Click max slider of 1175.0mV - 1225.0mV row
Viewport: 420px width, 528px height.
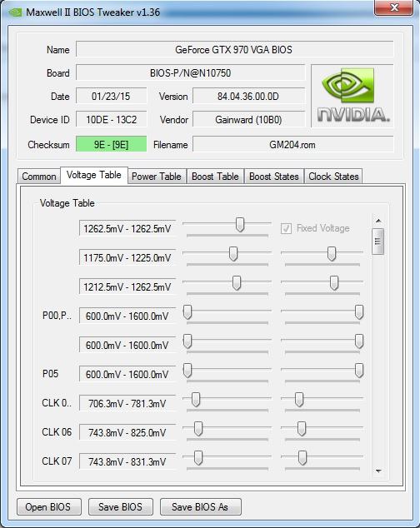pyautogui.click(x=332, y=253)
